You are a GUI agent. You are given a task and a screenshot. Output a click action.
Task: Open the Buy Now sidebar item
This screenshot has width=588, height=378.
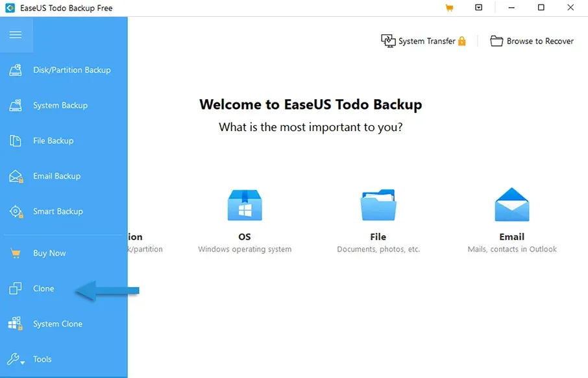49,253
